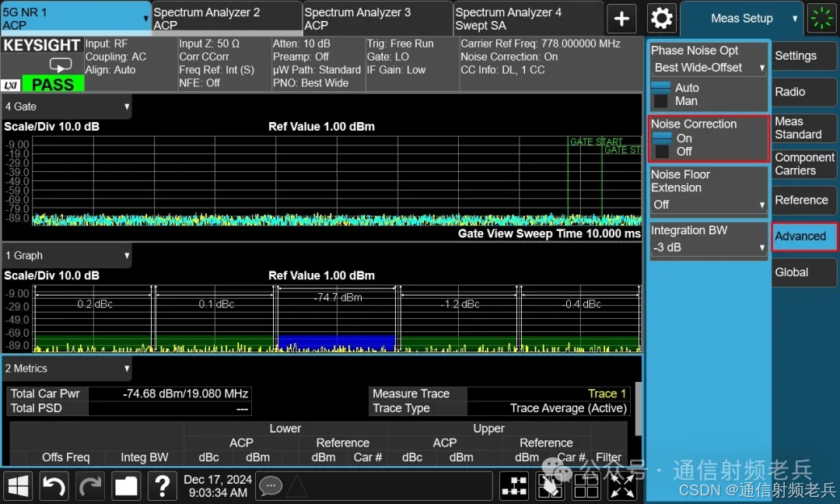Turn Noise Correction Off
The height and width of the screenshot is (504, 840).
click(683, 152)
